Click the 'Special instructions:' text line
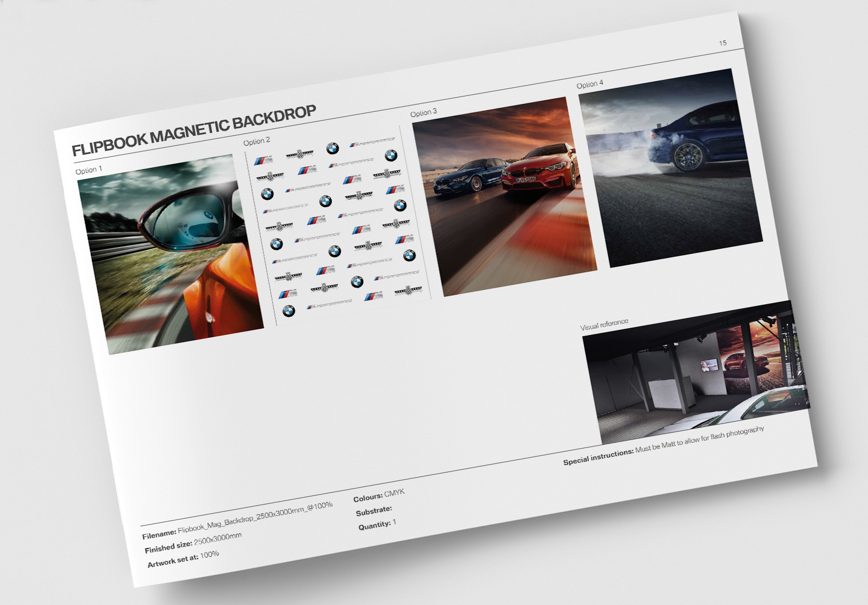This screenshot has height=605, width=868. point(664,445)
